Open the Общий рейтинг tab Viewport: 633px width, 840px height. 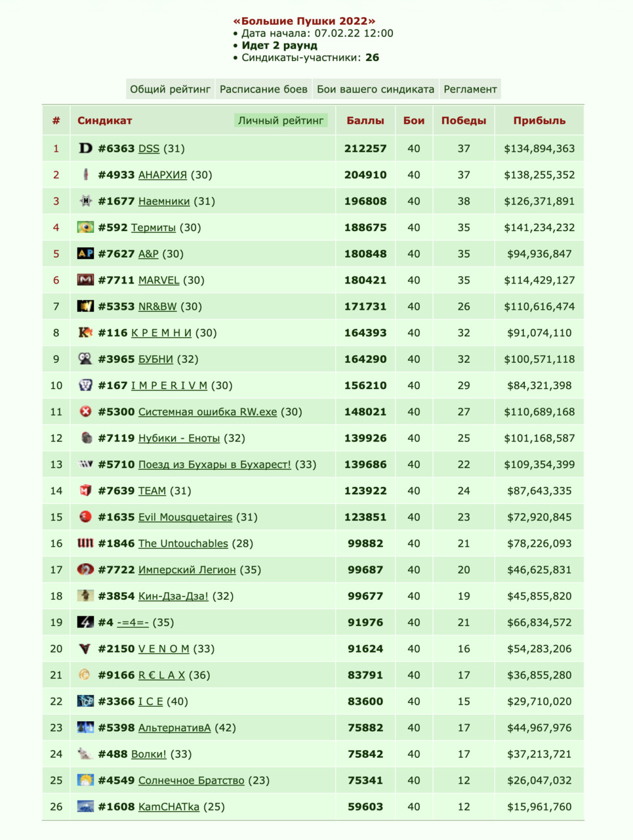tap(170, 89)
